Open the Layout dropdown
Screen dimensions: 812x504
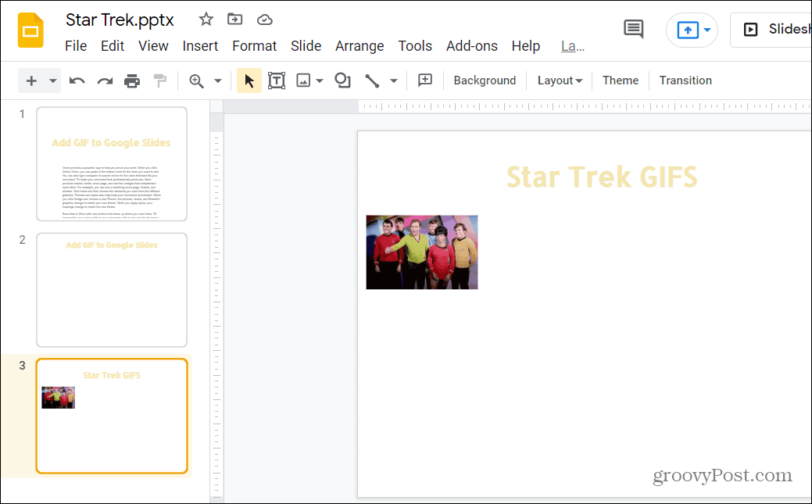tap(560, 80)
